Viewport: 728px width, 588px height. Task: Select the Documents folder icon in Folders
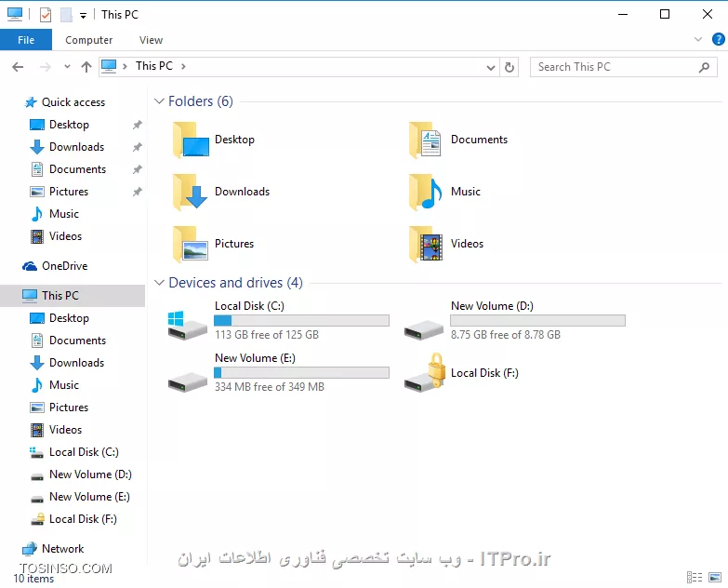[x=425, y=140]
